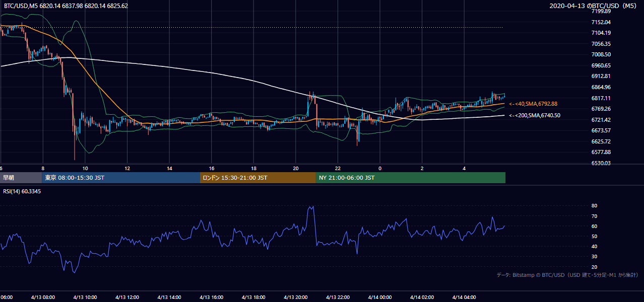Click price axis value 6673.57
This screenshot has height=302, width=644.
[x=601, y=130]
